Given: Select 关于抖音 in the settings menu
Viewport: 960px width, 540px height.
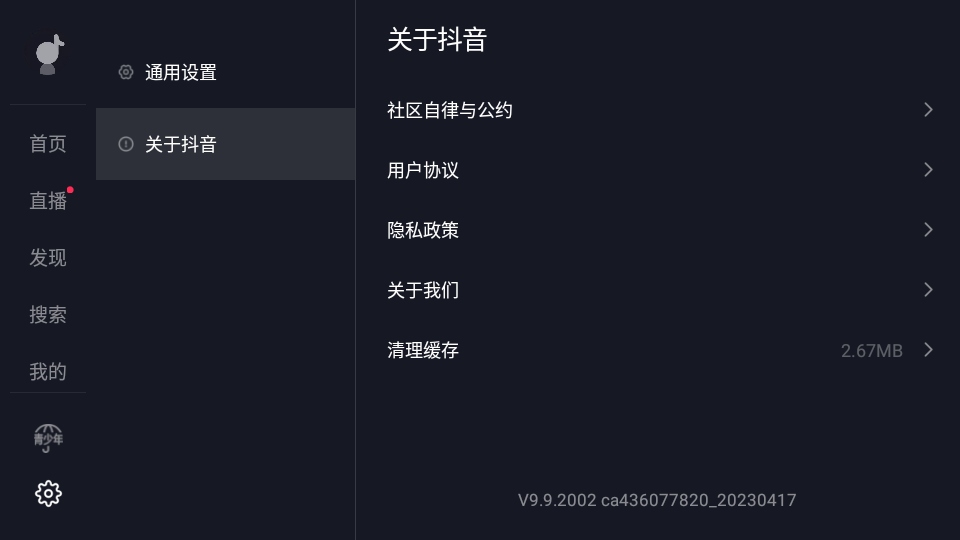Looking at the screenshot, I should pos(181,144).
